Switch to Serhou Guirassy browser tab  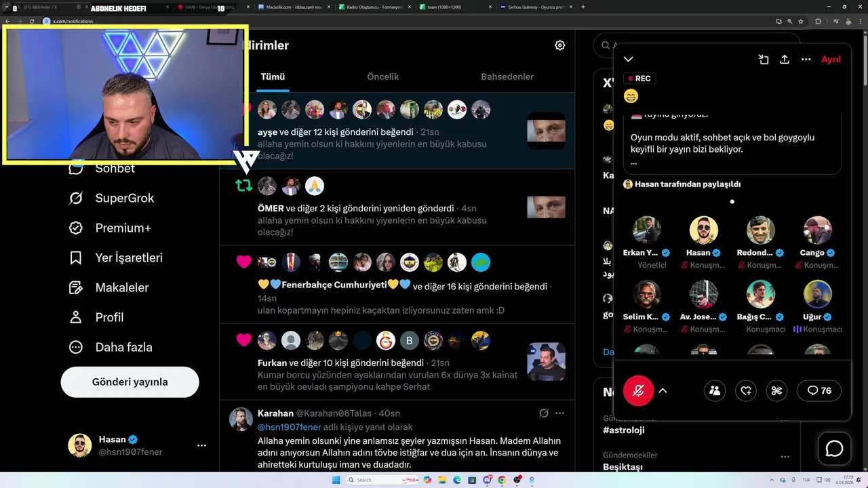537,7
